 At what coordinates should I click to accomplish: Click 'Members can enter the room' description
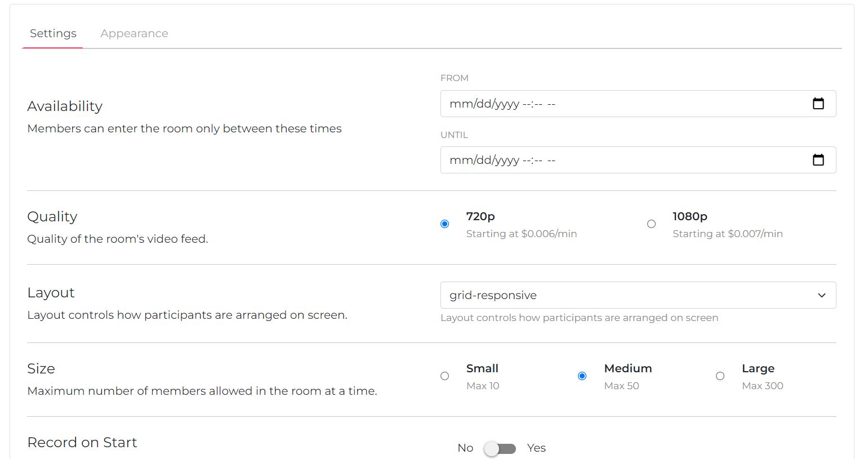tap(184, 128)
